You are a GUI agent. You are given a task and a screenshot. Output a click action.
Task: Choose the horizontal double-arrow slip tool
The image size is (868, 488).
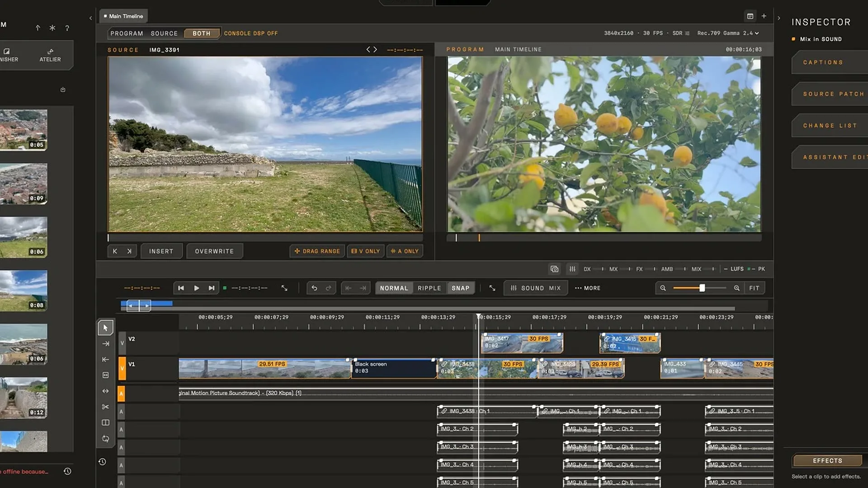click(105, 391)
